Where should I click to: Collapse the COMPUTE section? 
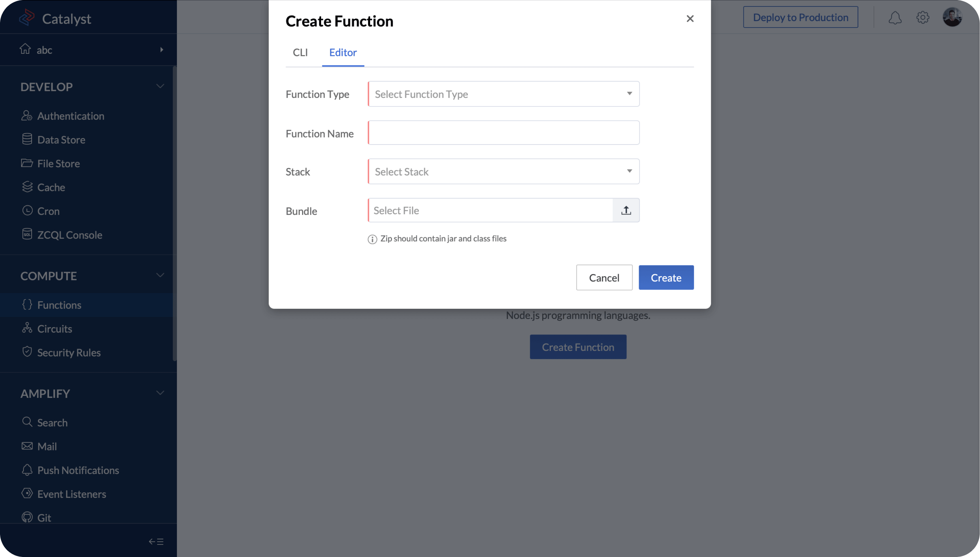pos(160,275)
